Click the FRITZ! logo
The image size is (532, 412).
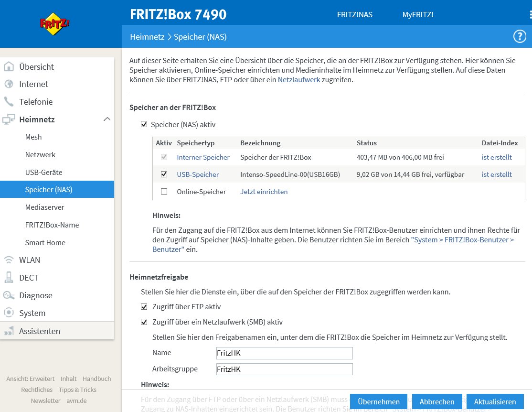[x=54, y=24]
